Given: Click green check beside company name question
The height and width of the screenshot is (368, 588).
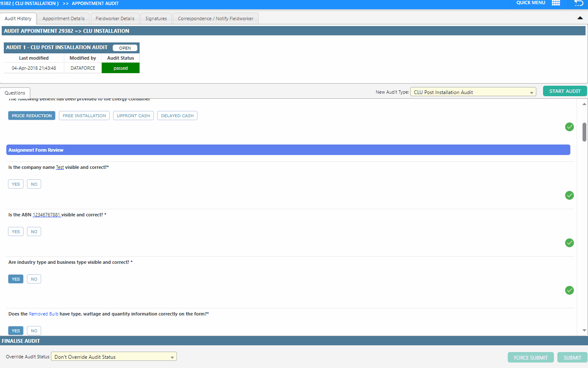Looking at the screenshot, I should click(x=570, y=195).
